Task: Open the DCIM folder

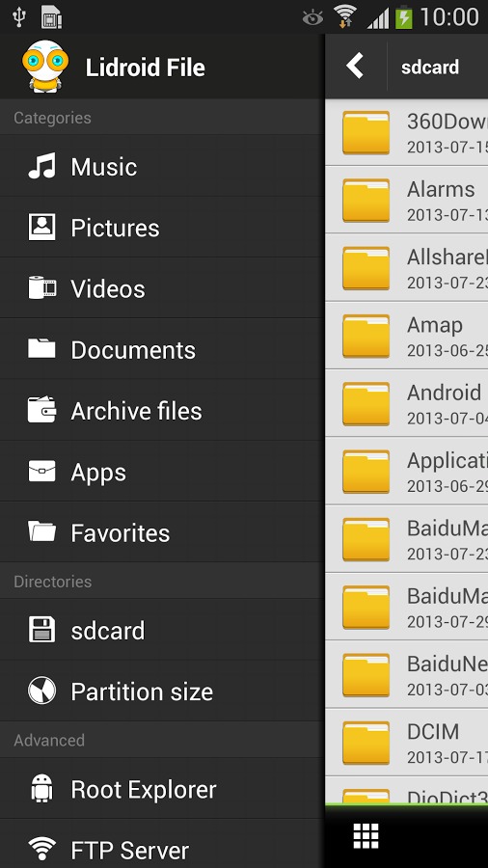Action: click(407, 743)
